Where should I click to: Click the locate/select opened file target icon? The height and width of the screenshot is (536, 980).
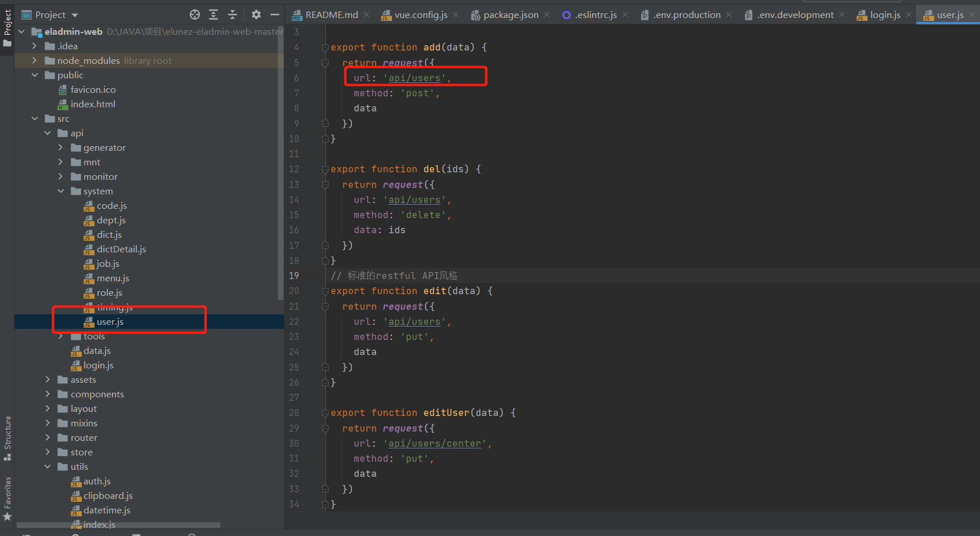pyautogui.click(x=195, y=15)
